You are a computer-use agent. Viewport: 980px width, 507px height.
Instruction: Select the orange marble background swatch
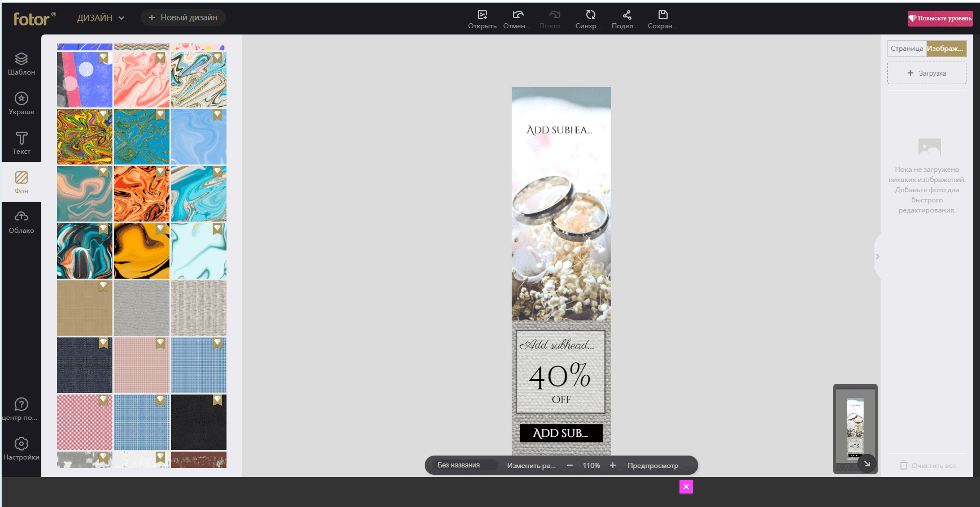[x=142, y=194]
